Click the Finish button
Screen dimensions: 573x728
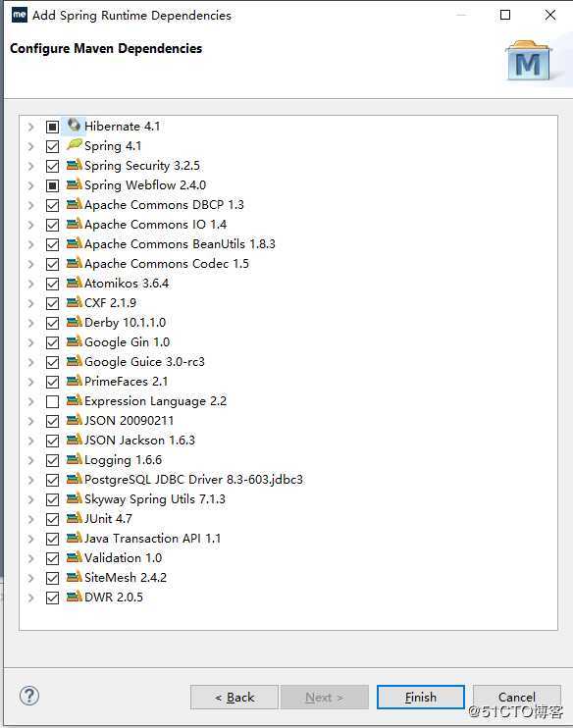421,697
